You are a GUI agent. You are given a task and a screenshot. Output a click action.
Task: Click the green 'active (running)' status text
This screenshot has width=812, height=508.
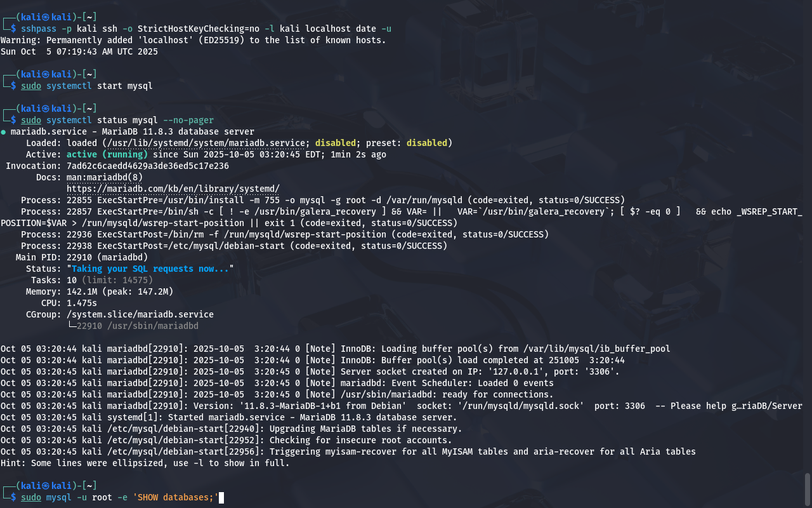(x=107, y=154)
